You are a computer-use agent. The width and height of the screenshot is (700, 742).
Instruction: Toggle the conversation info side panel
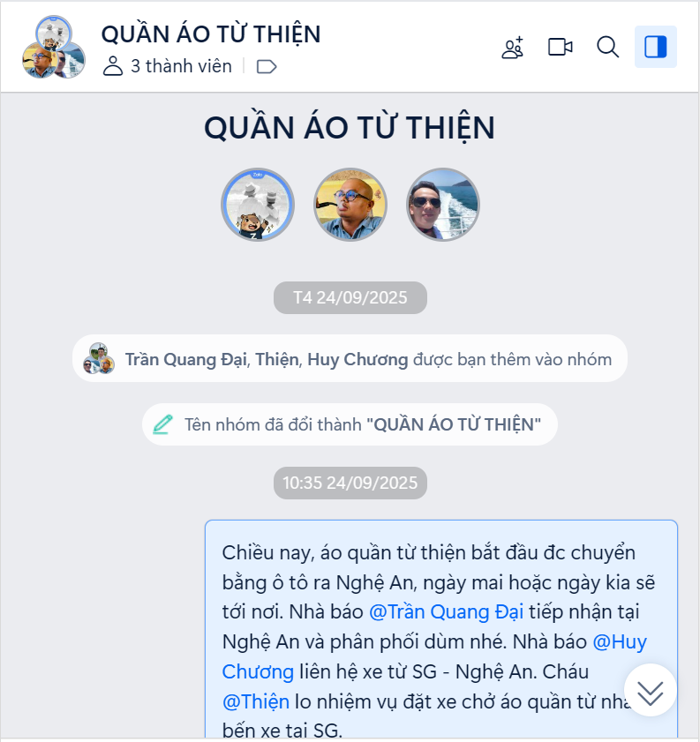point(656,47)
